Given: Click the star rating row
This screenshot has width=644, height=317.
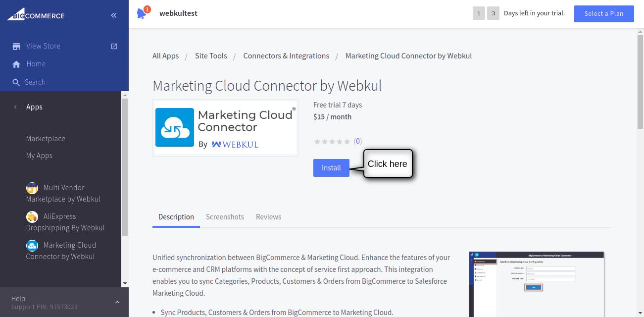Looking at the screenshot, I should coord(332,142).
